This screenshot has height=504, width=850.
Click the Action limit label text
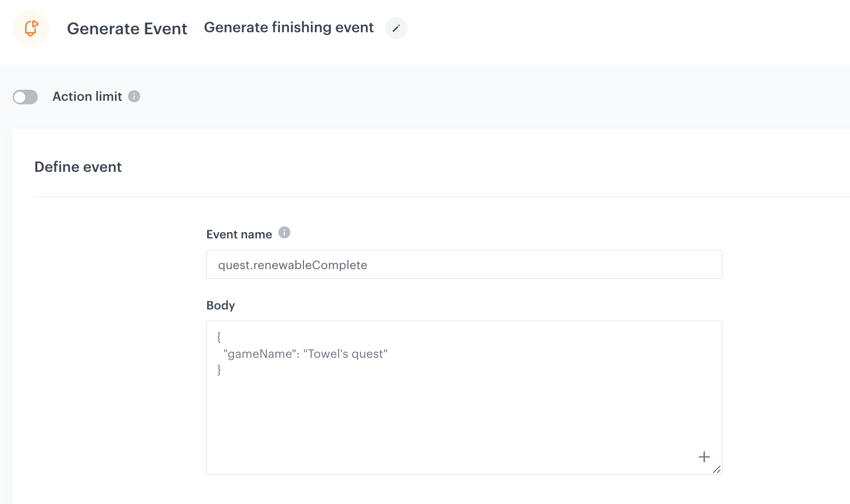[87, 96]
